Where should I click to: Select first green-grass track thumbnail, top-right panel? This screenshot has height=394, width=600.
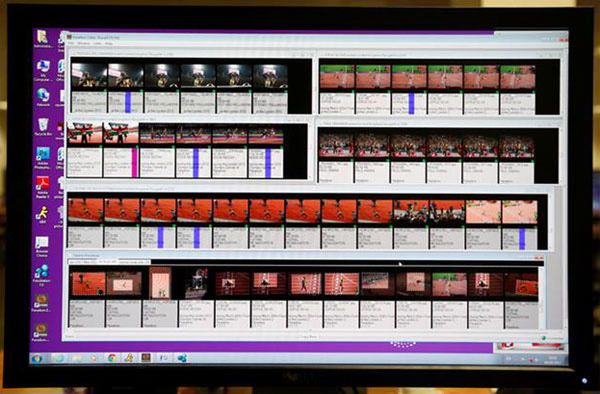point(337,77)
